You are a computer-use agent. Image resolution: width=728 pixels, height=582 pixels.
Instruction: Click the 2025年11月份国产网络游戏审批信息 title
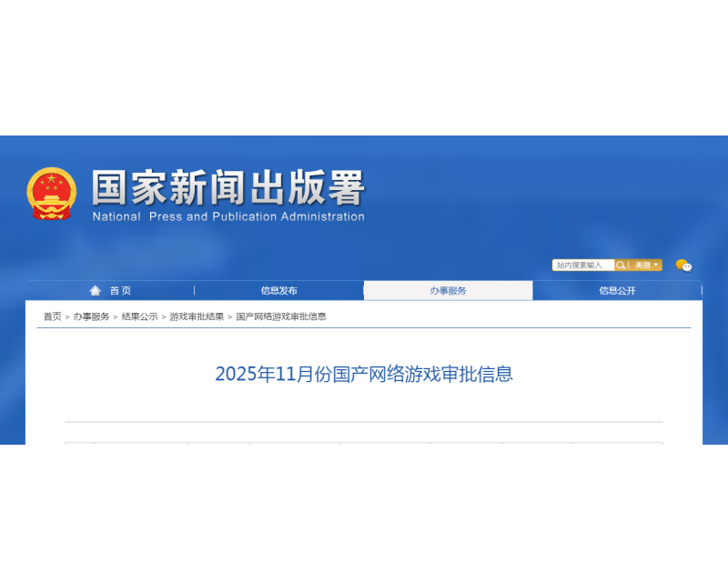coord(364,374)
